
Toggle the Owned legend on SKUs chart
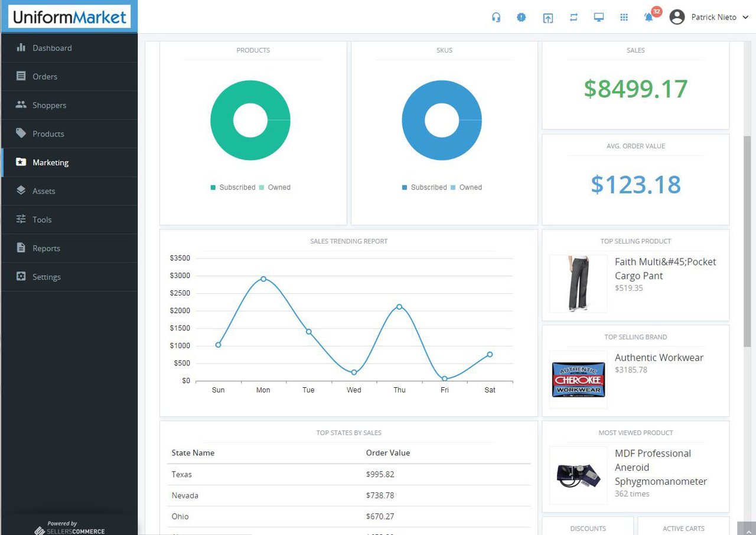pyautogui.click(x=467, y=187)
